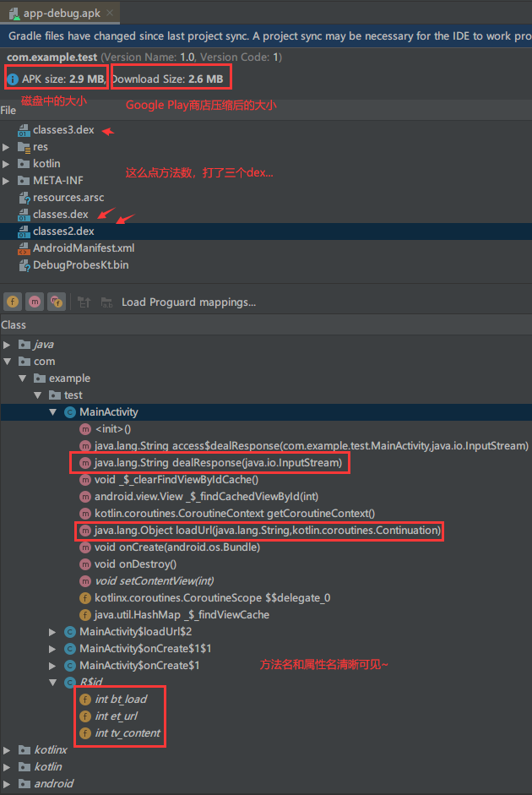Select classes.dex file icon

pyautogui.click(x=24, y=215)
